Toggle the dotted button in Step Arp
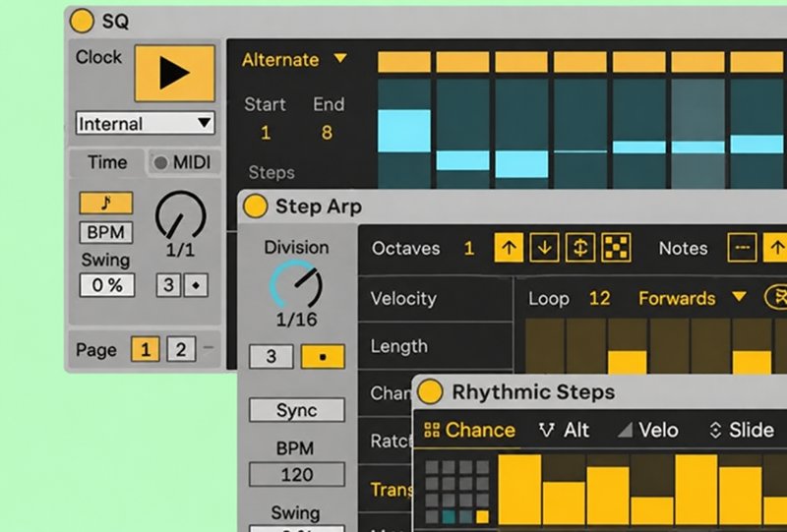Screen dimensions: 787x532 [x=323, y=356]
